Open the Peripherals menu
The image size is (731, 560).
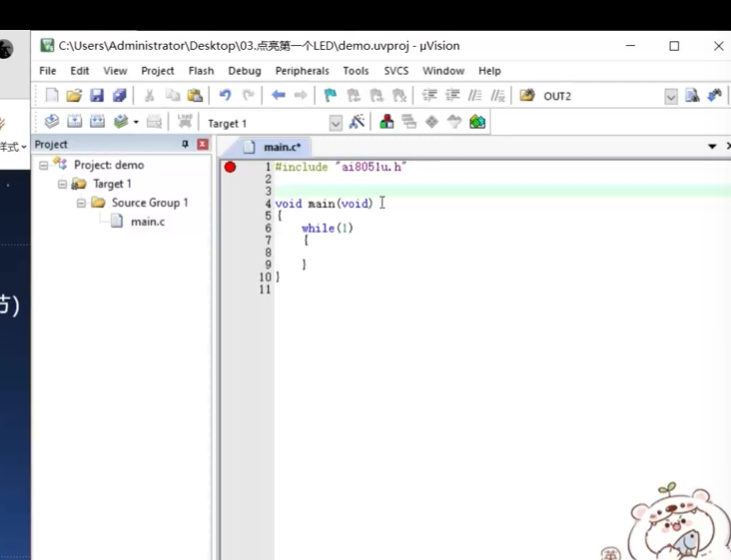[303, 71]
